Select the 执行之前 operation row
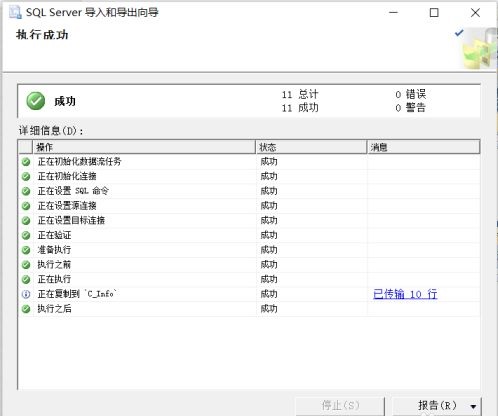The width and height of the screenshot is (498, 416). pos(249,265)
